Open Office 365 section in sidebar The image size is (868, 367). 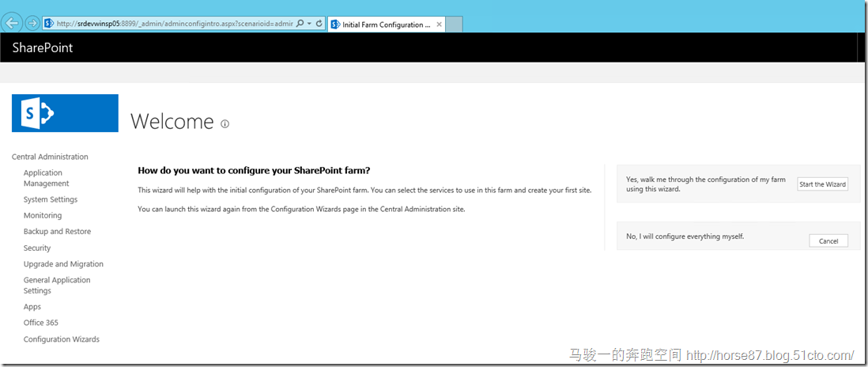click(41, 323)
